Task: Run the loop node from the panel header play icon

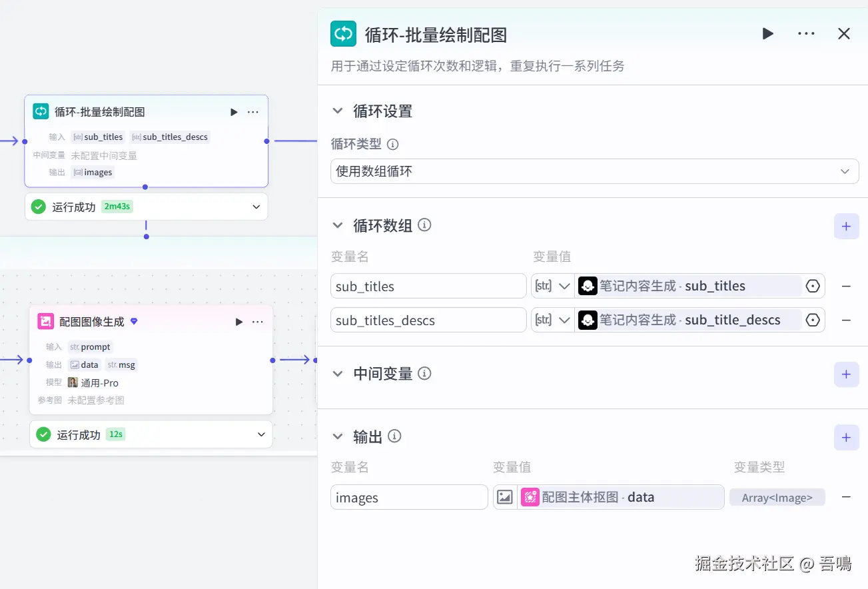Action: [x=768, y=33]
